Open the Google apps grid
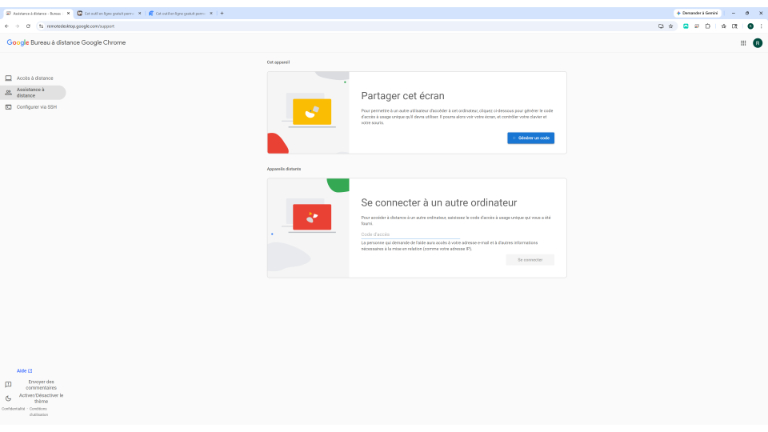Viewport: 768px width, 432px height. point(743,43)
